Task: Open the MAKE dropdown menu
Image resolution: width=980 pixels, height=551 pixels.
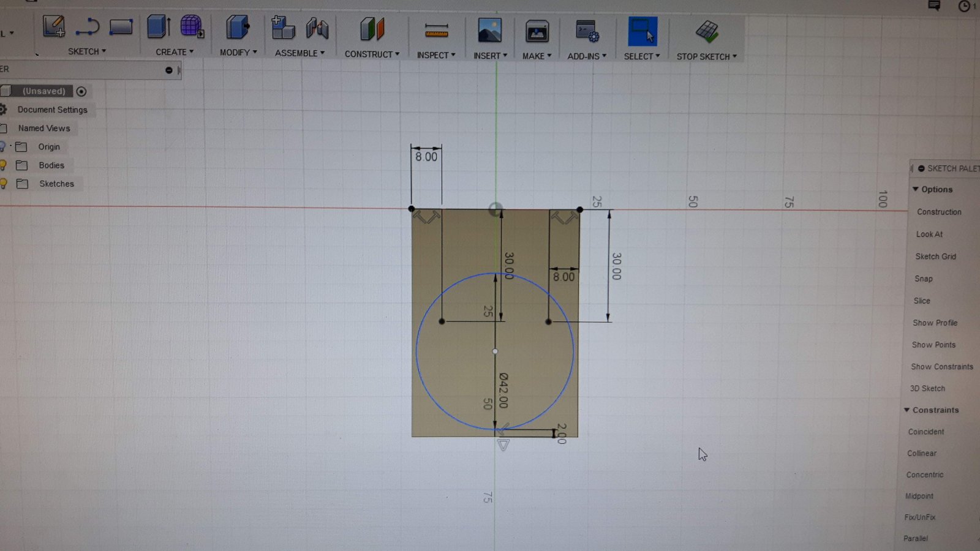Action: (537, 56)
